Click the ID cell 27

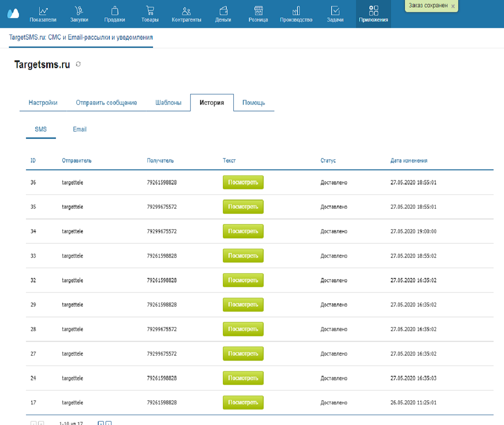click(33, 354)
